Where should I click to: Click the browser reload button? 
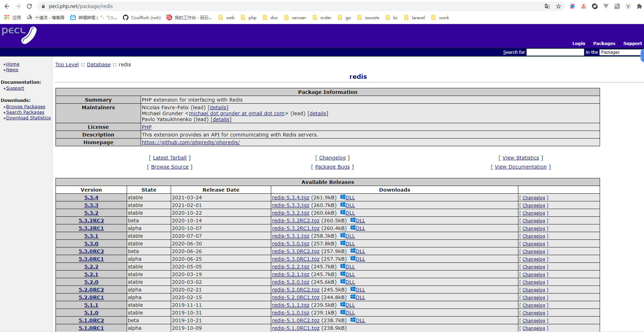coord(29,6)
